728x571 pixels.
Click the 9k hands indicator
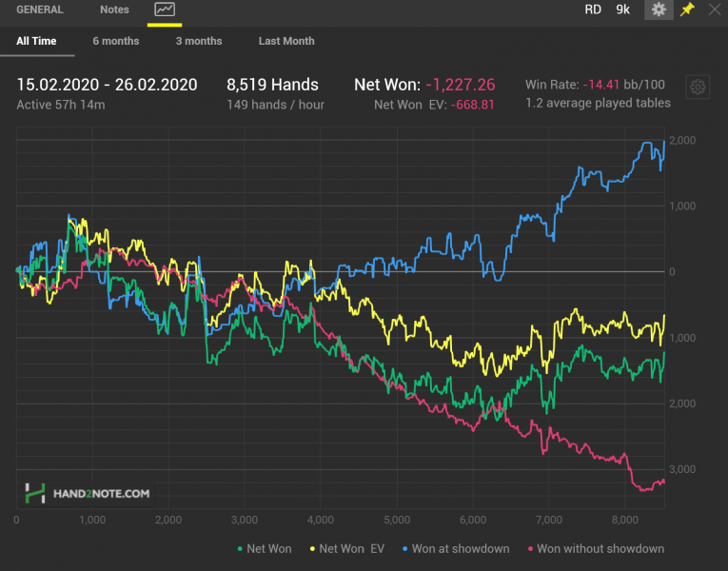click(622, 10)
